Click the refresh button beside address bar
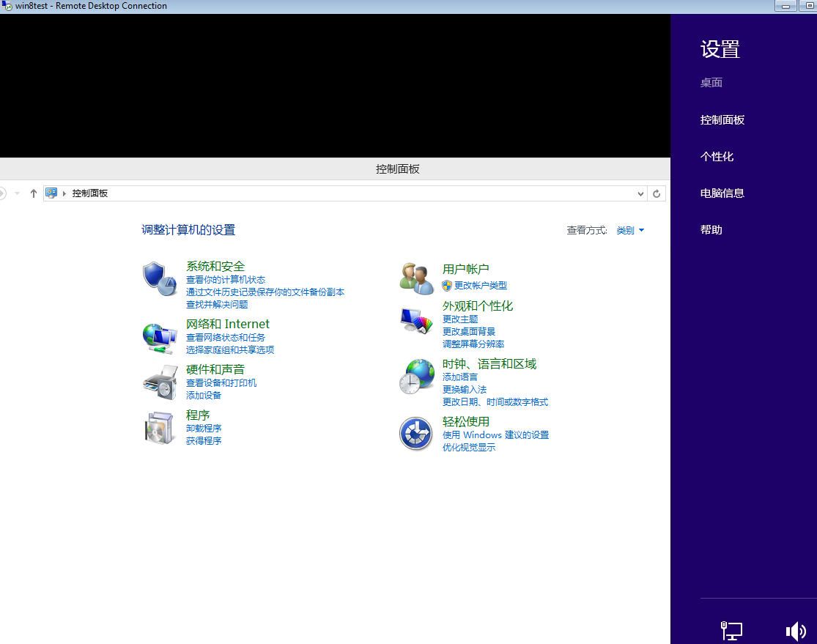 (x=657, y=194)
